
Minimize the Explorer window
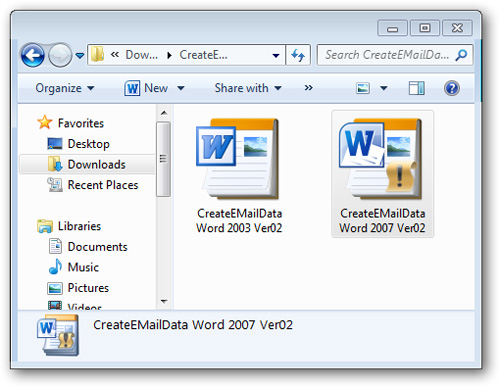(x=392, y=28)
